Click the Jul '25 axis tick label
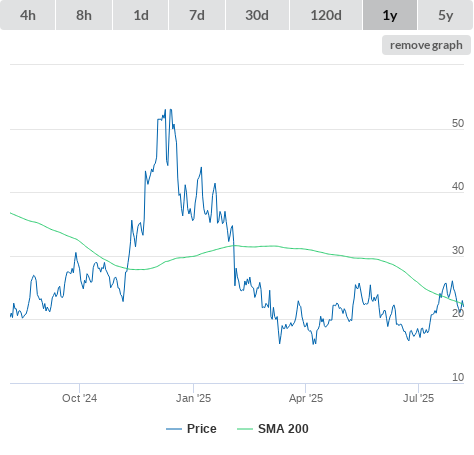This screenshot has width=474, height=455. click(418, 398)
